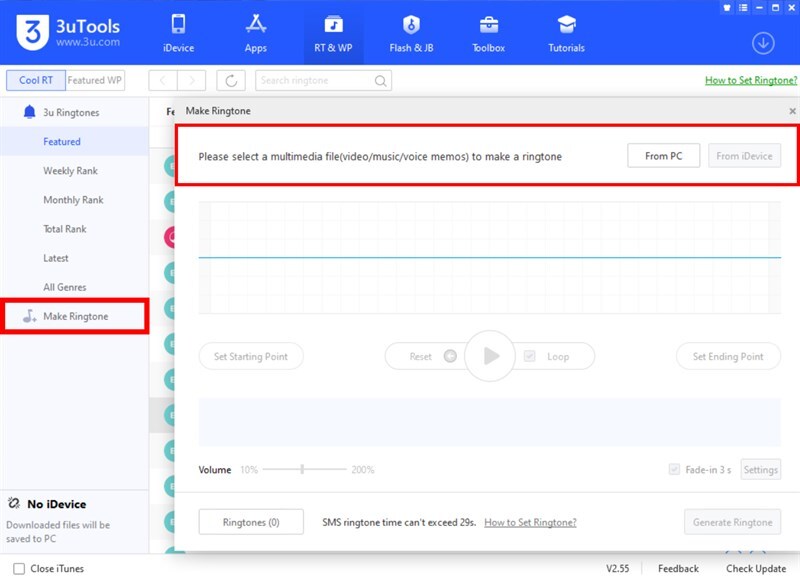
Task: Click the refresh icon beside navigation arrows
Action: [x=231, y=81]
